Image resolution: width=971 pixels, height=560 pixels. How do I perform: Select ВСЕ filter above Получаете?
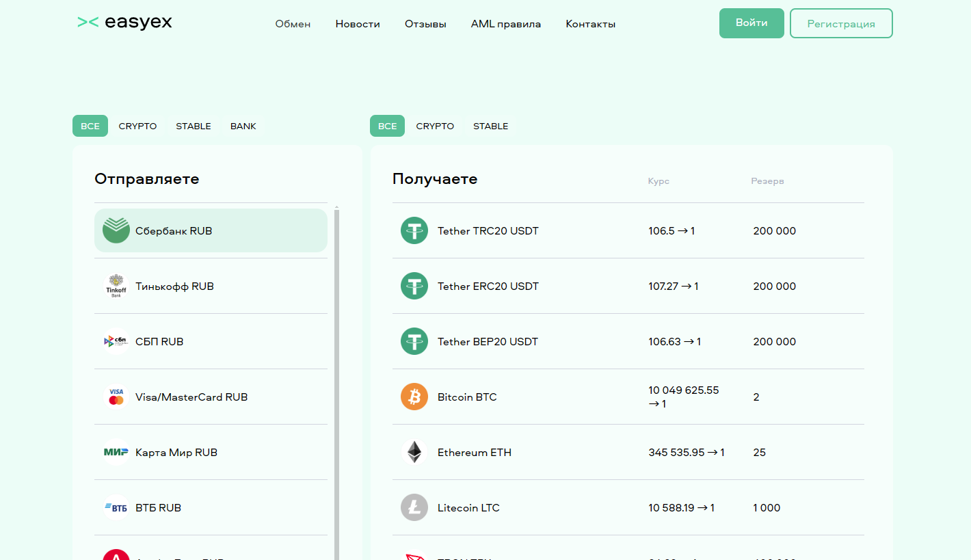388,126
